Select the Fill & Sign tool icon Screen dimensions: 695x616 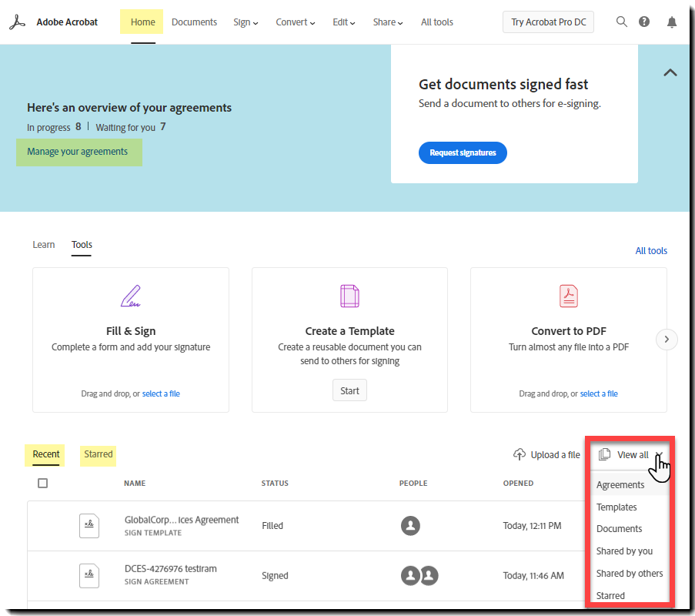(x=130, y=296)
